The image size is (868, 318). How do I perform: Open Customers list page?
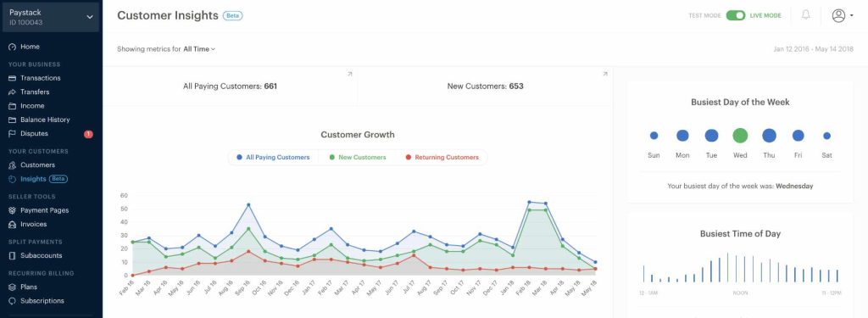coord(37,165)
